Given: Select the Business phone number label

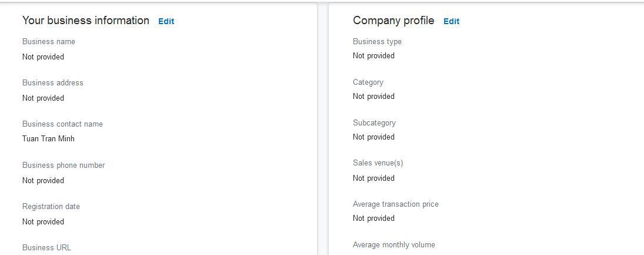Looking at the screenshot, I should tap(64, 165).
